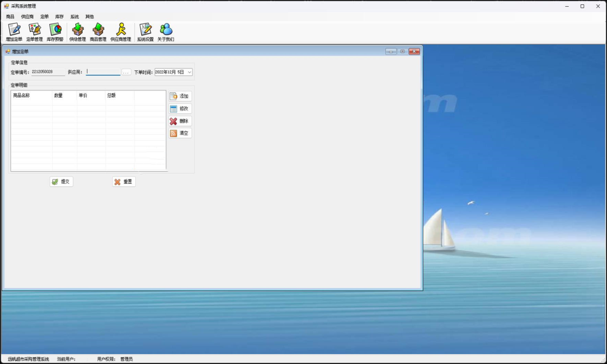The width and height of the screenshot is (607, 364).
Task: Click the 修改 button in order details
Action: click(180, 109)
